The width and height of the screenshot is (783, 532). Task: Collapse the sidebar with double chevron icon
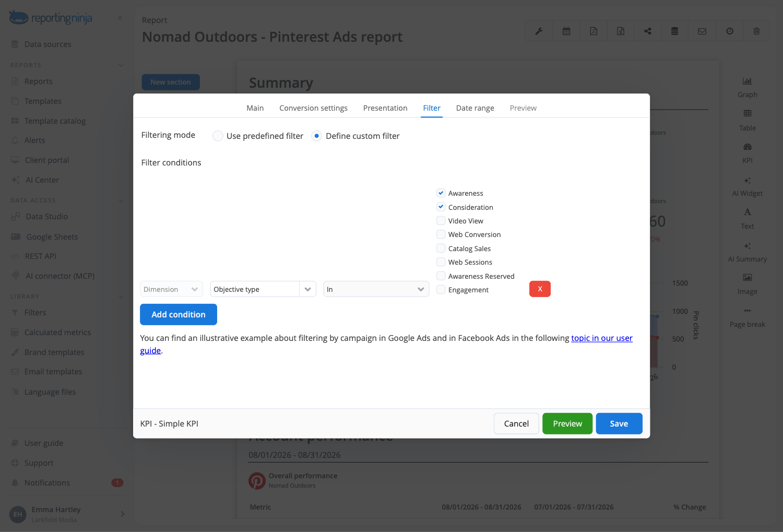click(x=120, y=18)
